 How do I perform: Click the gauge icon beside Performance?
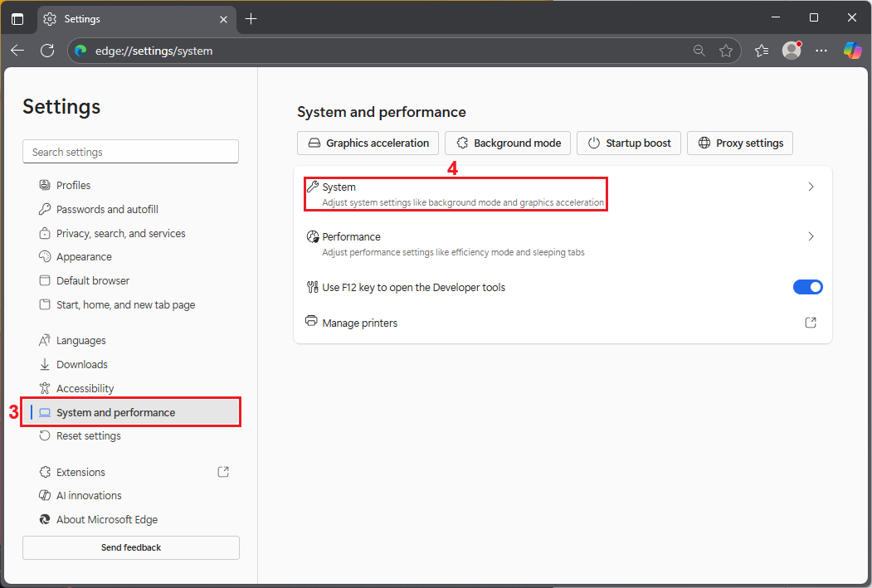(x=313, y=236)
